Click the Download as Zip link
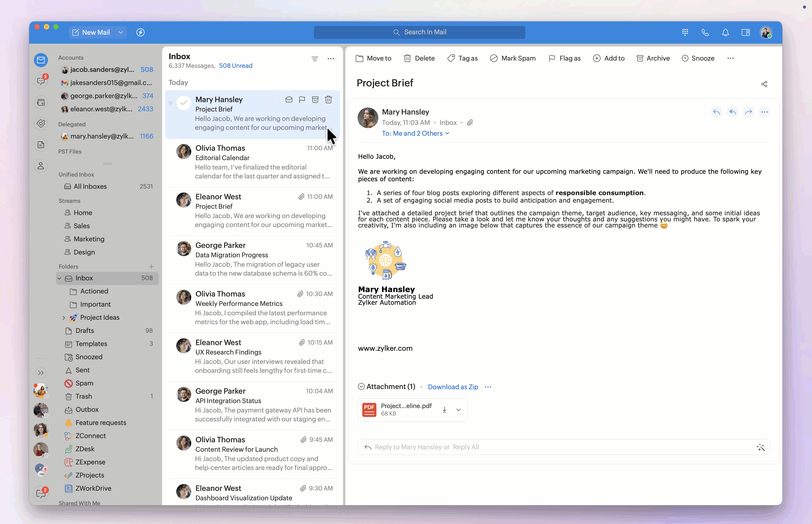The height and width of the screenshot is (524, 812). 453,387
